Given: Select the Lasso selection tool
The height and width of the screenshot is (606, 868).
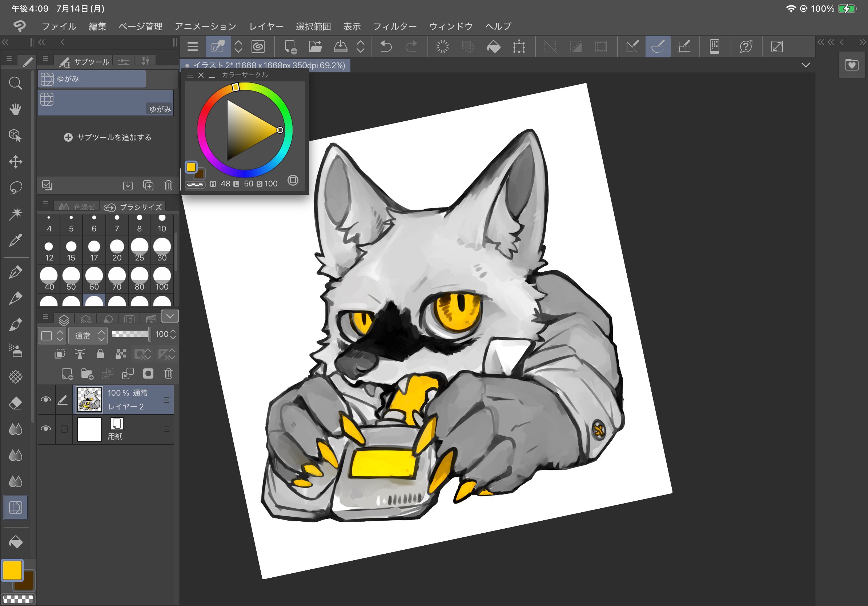Looking at the screenshot, I should click(x=16, y=188).
